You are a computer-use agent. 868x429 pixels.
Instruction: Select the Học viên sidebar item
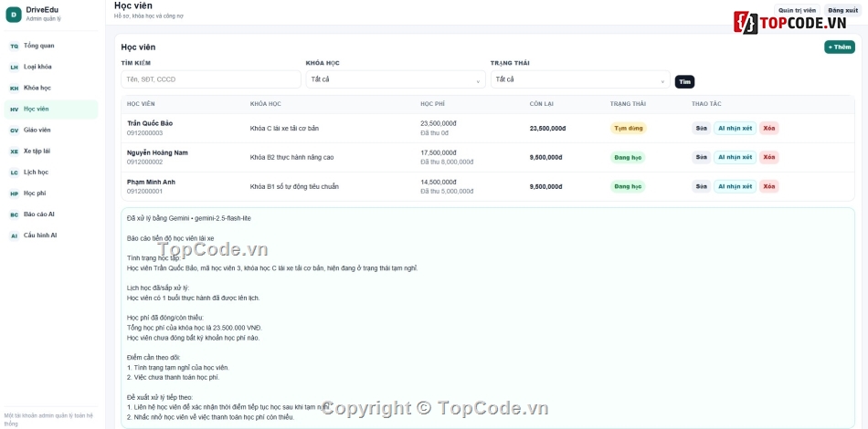pyautogui.click(x=51, y=109)
